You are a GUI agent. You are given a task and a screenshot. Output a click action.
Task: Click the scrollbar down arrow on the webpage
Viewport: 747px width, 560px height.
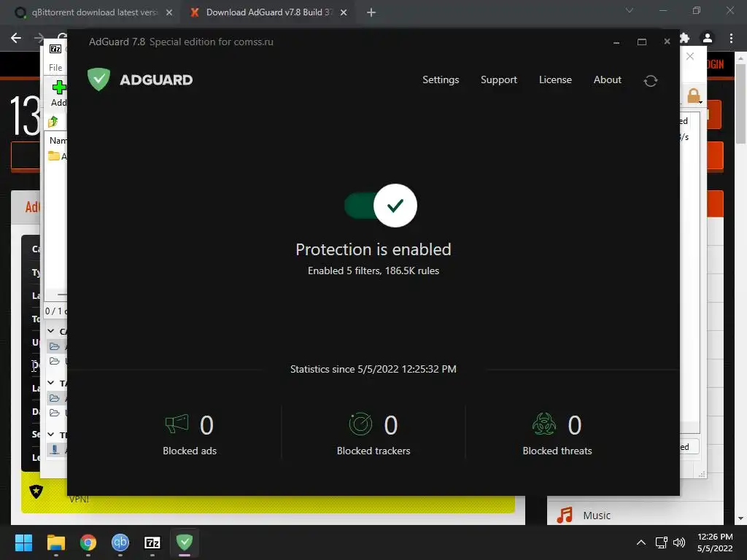click(x=740, y=518)
